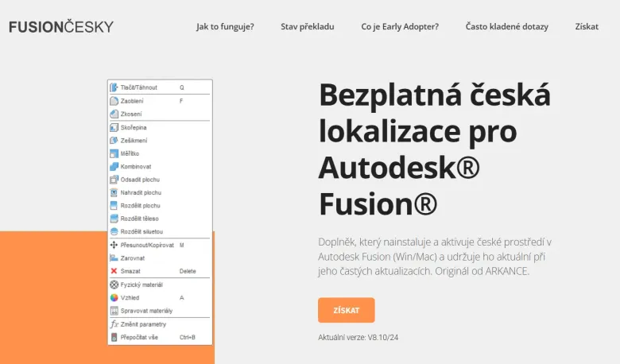The image size is (620, 364).
Task: Click the Měřítko scale icon
Action: pyautogui.click(x=114, y=153)
